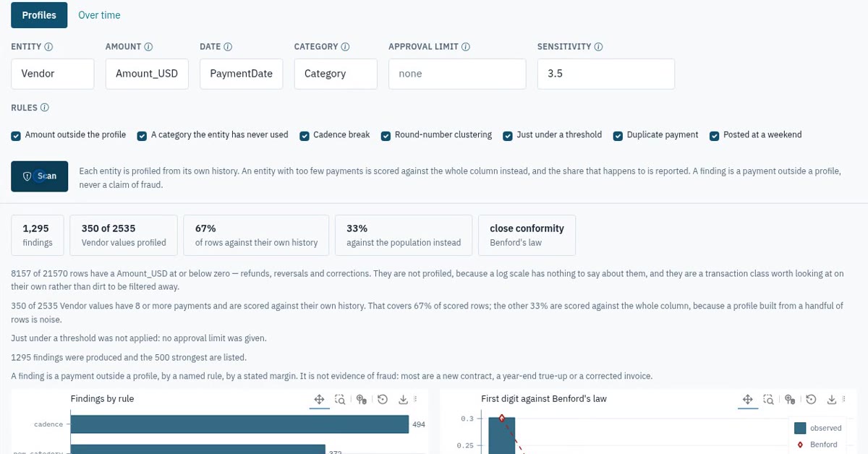Viewport: 868px width, 454px height.
Task: Toggle the Just under a threshold checkbox
Action: 509,135
